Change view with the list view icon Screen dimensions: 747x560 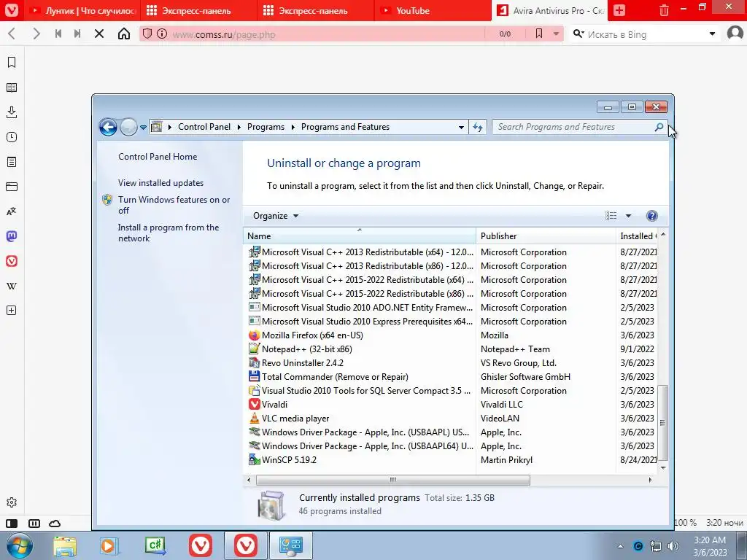tap(611, 216)
